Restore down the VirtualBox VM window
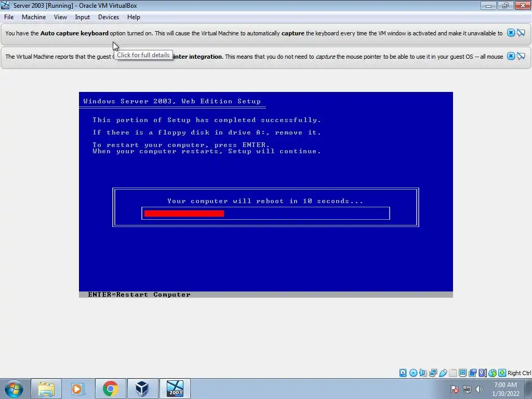The image size is (532, 399). click(506, 5)
